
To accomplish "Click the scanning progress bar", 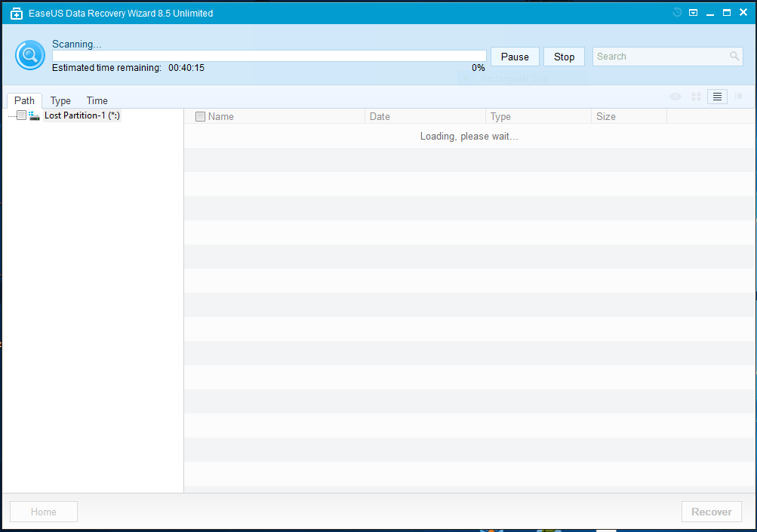I will 269,56.
